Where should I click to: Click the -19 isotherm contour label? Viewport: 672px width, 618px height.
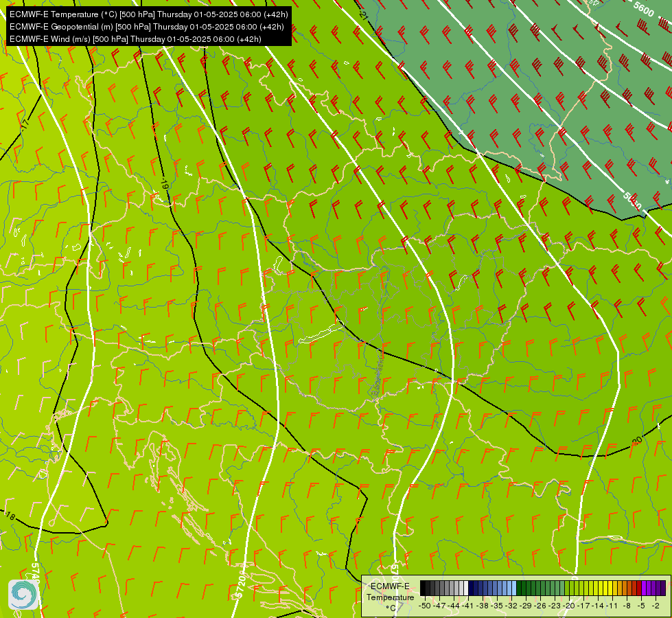[x=164, y=185]
